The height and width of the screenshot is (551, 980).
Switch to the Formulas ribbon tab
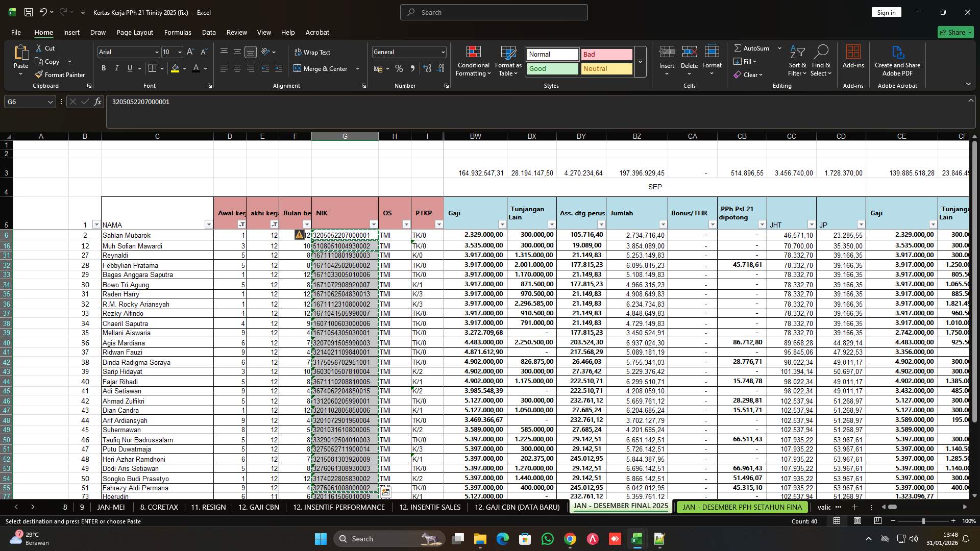[x=178, y=32]
